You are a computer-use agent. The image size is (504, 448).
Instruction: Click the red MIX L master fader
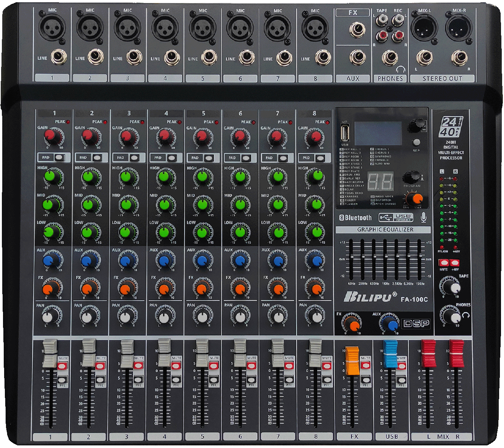coord(428,353)
